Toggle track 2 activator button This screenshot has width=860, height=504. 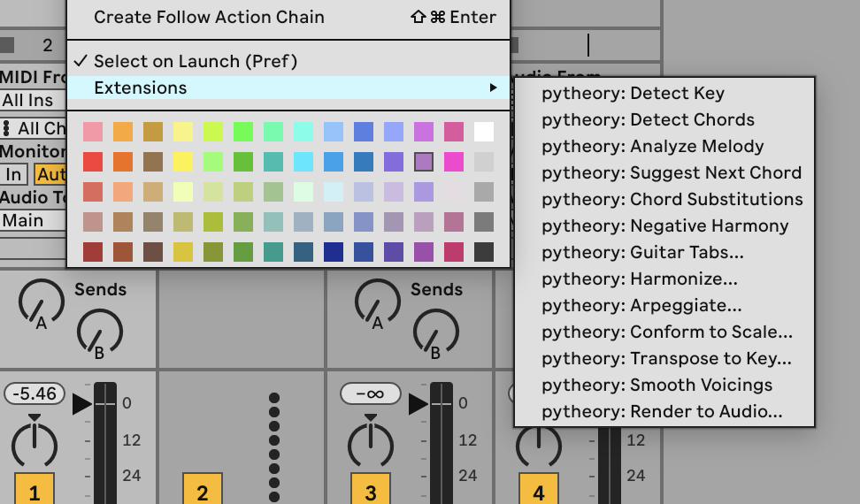point(203,489)
